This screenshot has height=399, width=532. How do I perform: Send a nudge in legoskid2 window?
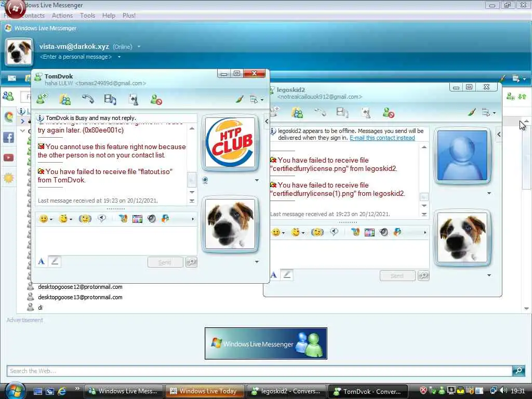[x=317, y=232]
